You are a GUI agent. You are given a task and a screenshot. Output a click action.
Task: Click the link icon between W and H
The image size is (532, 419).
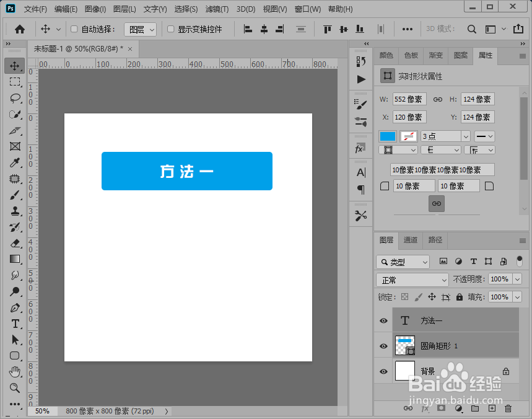tap(438, 99)
